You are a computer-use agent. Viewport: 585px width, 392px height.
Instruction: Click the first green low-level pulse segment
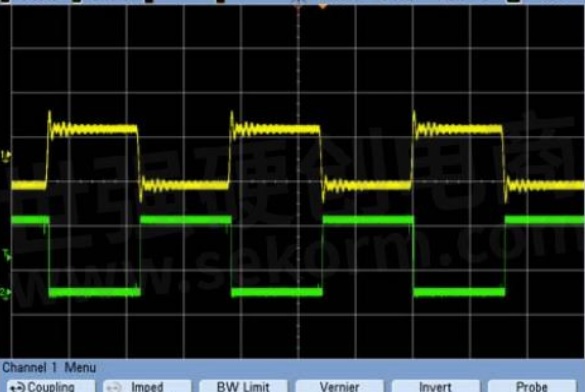[x=94, y=292]
